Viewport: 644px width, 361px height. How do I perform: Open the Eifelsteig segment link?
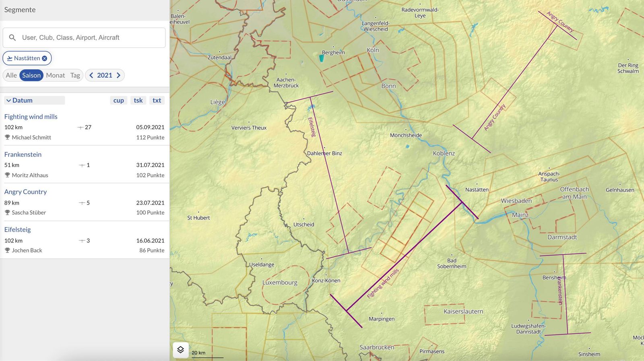[x=18, y=230]
